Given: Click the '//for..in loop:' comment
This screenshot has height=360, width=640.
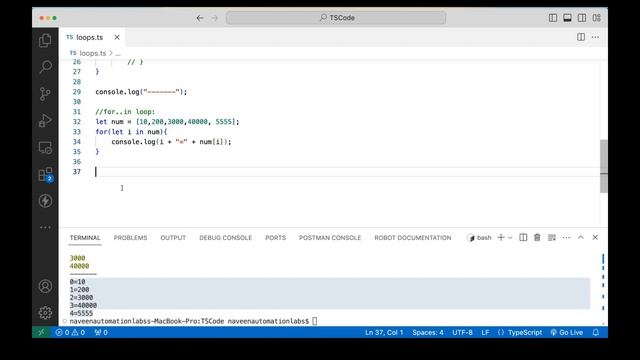Looking at the screenshot, I should 125,112.
